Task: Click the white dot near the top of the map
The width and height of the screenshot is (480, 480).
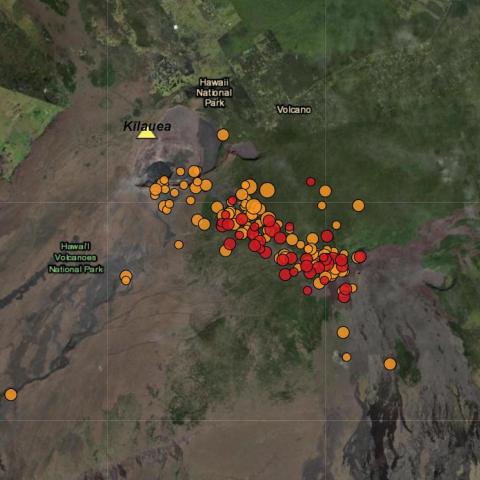Action: [x=176, y=27]
